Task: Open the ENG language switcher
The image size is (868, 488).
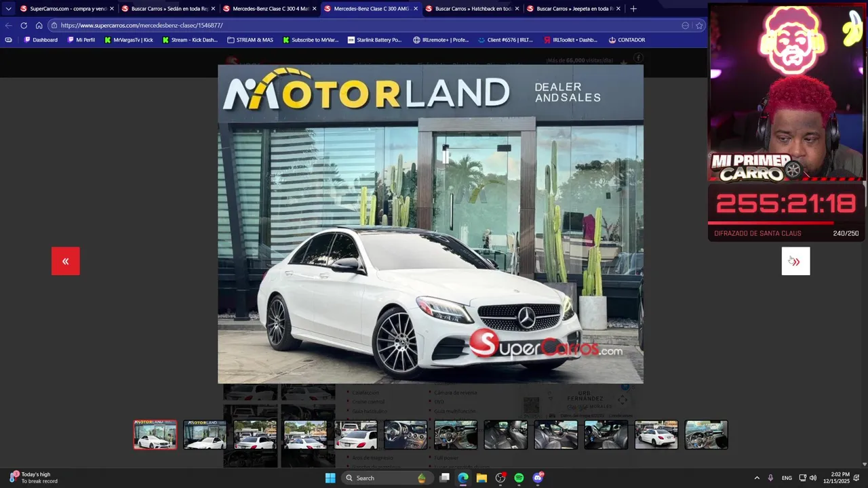Action: [x=787, y=478]
